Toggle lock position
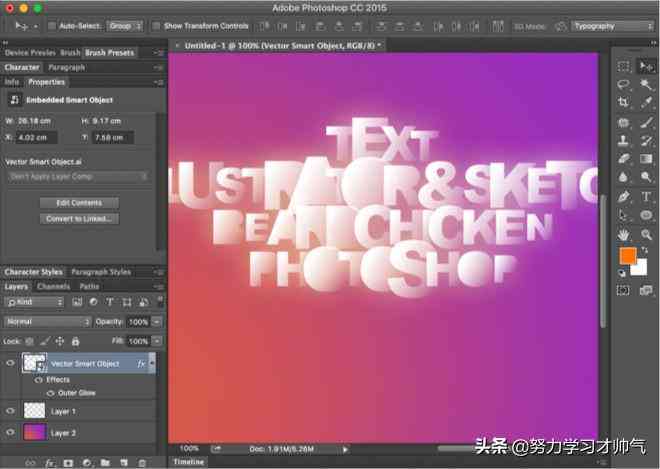Screen dimensions: 660x469 [x=60, y=341]
